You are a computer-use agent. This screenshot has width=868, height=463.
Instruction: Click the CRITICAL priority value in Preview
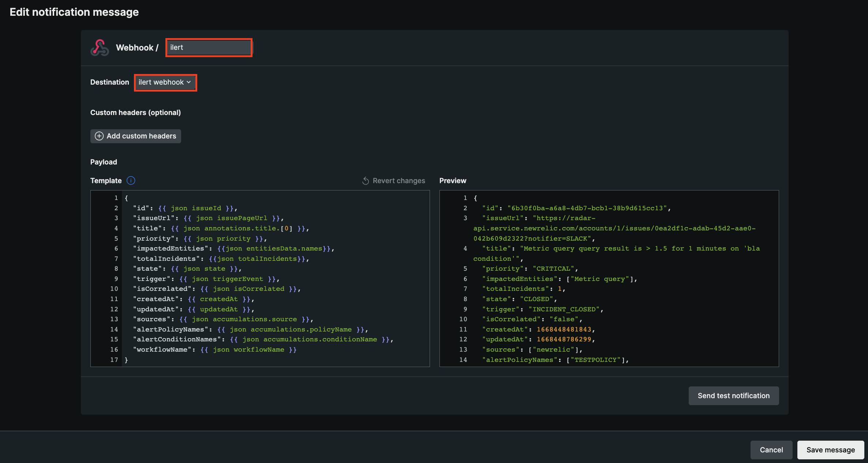coord(553,269)
